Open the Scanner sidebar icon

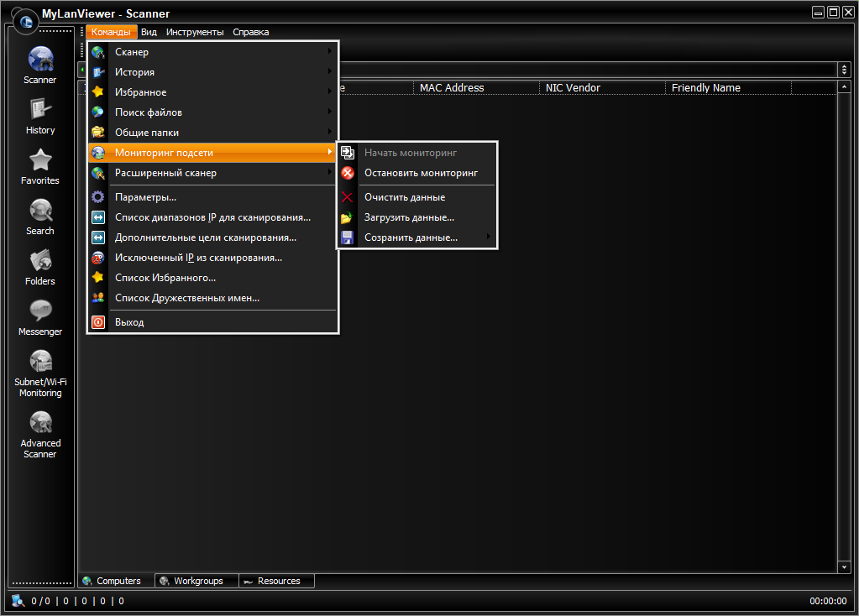point(40,59)
